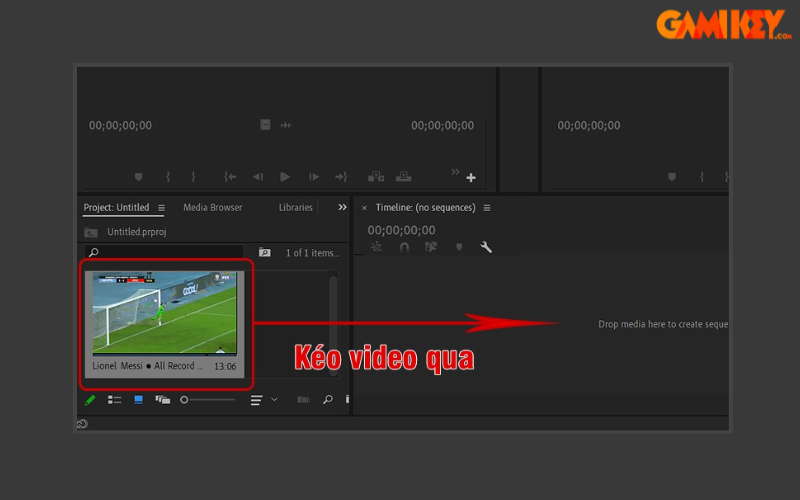Switch Project panel to Freeform View
This screenshot has height=500, width=800.
pyautogui.click(x=163, y=400)
